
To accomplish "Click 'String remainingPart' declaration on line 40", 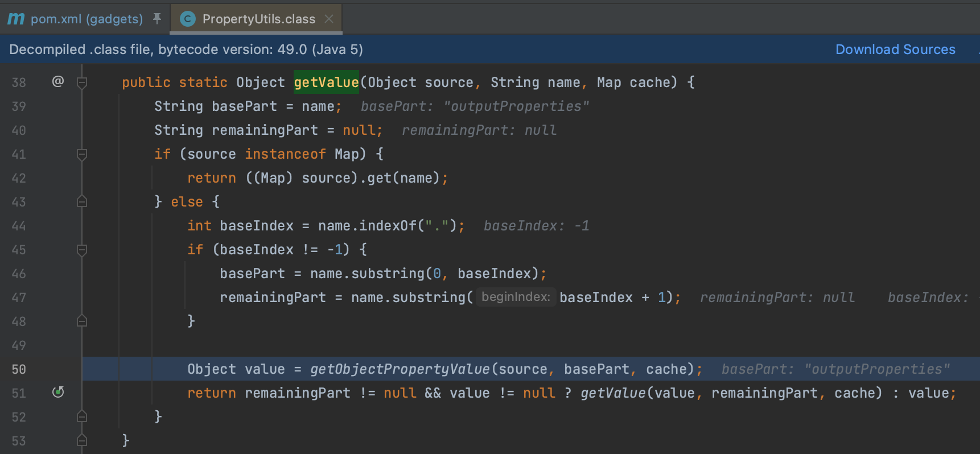I will click(236, 130).
